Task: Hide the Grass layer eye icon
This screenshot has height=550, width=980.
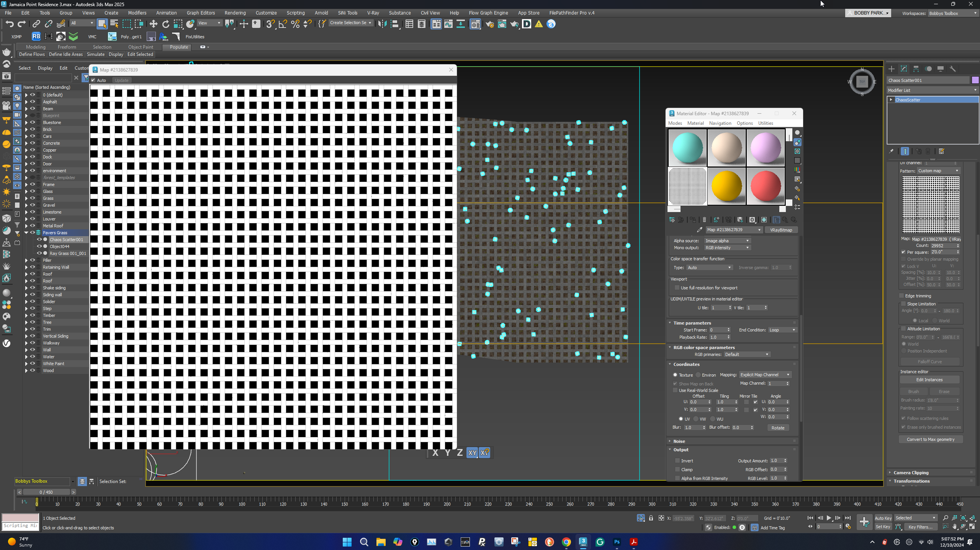Action: click(33, 198)
